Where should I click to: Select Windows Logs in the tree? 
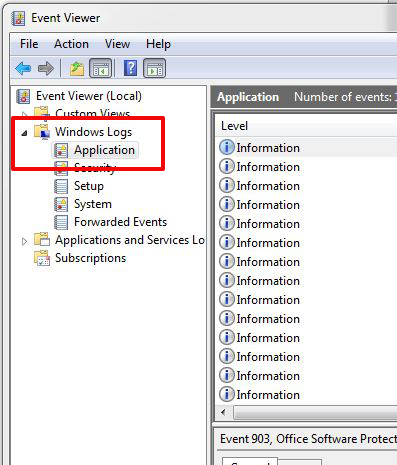(94, 132)
